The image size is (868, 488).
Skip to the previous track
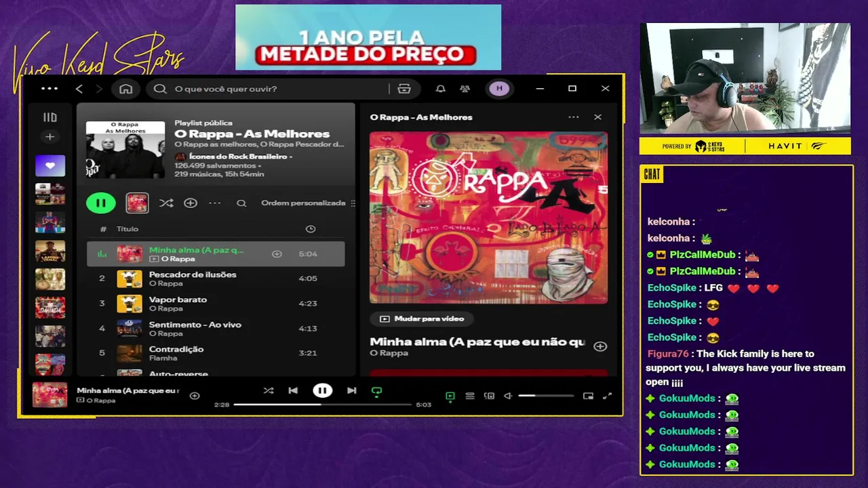pos(293,390)
